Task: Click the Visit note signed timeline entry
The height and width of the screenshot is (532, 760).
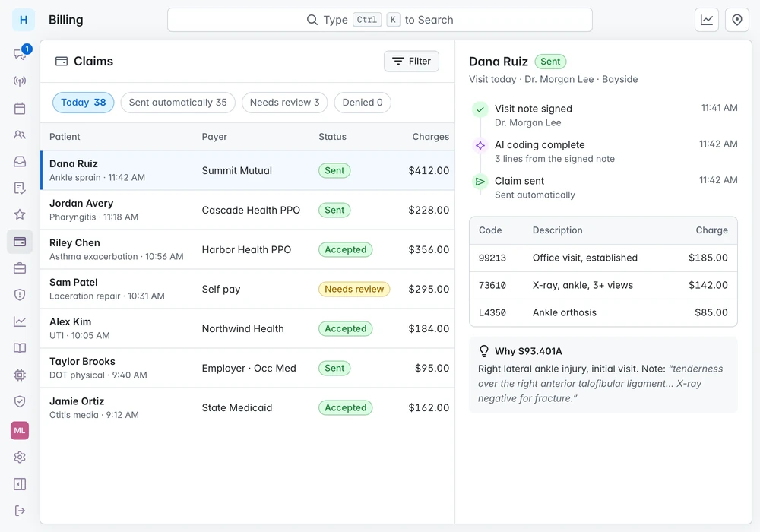Action: pyautogui.click(x=605, y=116)
